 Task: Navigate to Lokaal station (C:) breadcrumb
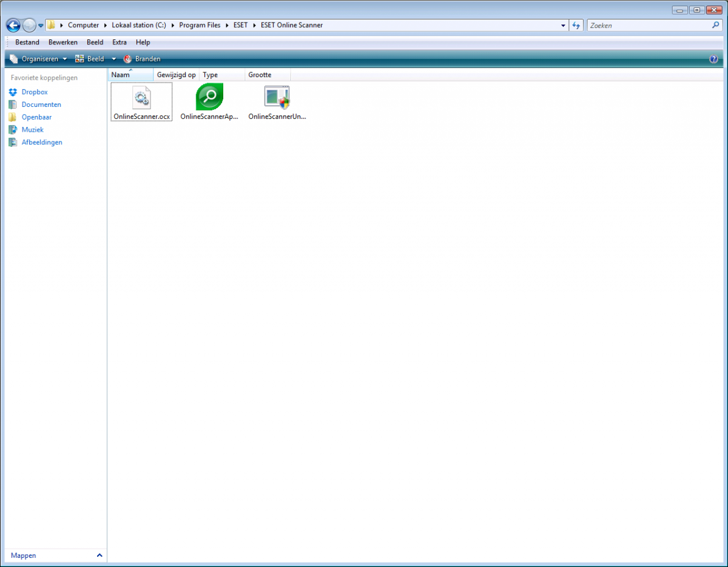[x=139, y=25]
